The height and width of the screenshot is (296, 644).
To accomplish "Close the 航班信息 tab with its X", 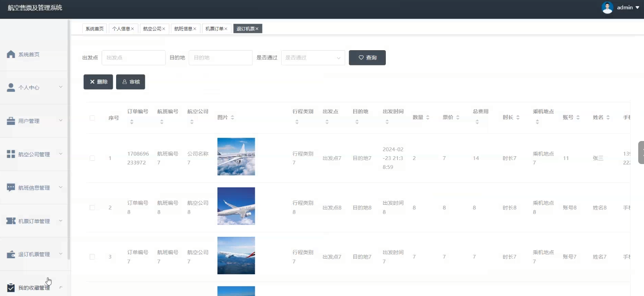I will pos(195,29).
